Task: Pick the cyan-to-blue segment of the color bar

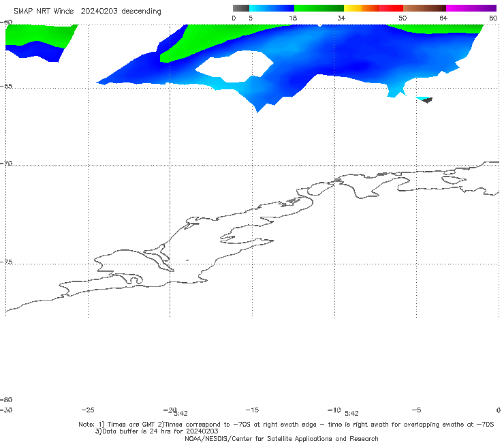Action: point(272,8)
